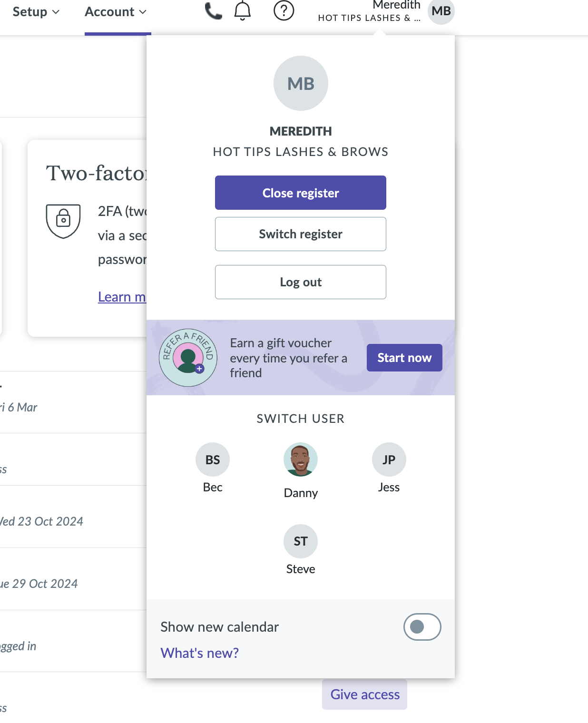
Task: Enable the Show new calendar toggle
Action: 422,627
